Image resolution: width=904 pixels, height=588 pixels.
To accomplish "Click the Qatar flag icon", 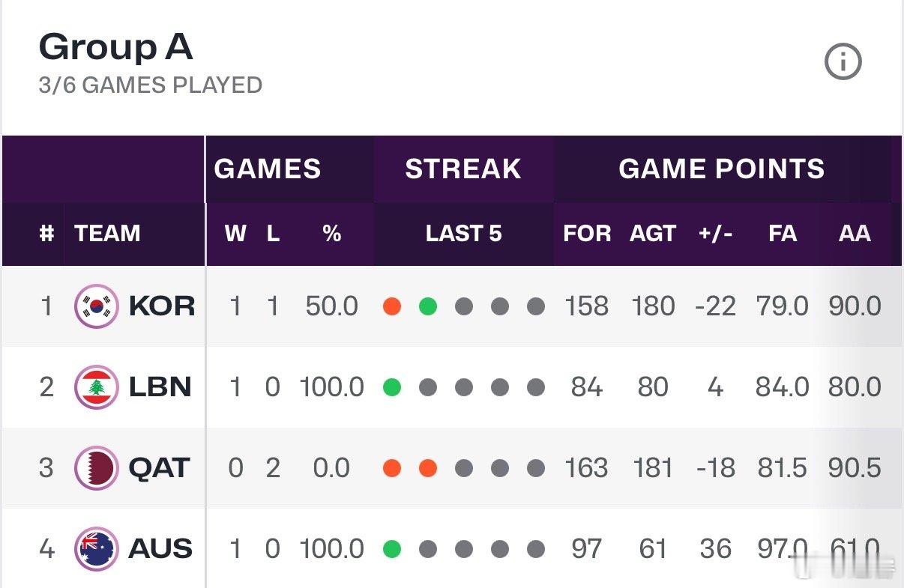I will click(97, 467).
